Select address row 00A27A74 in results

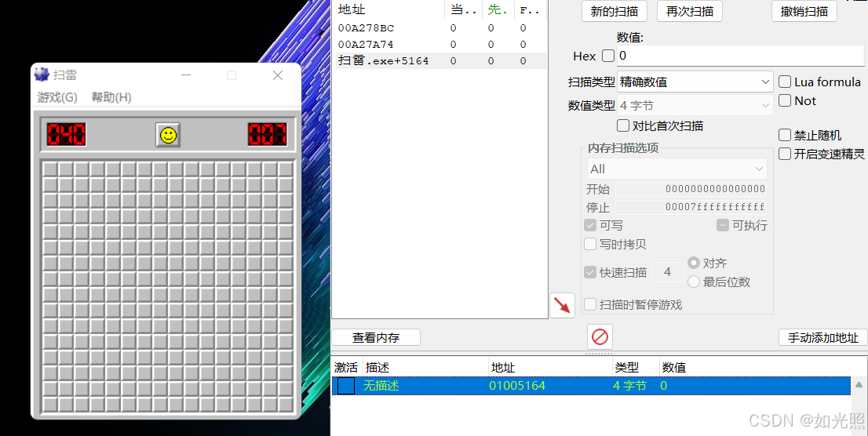tap(439, 44)
